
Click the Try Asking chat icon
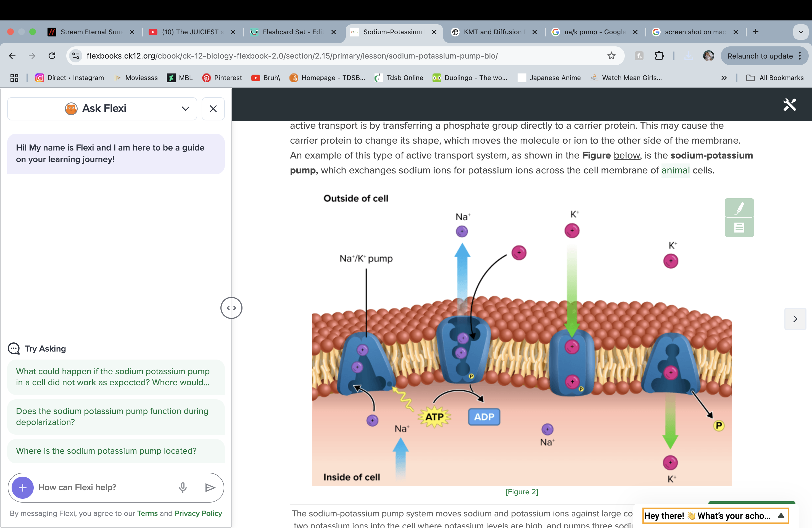(14, 349)
